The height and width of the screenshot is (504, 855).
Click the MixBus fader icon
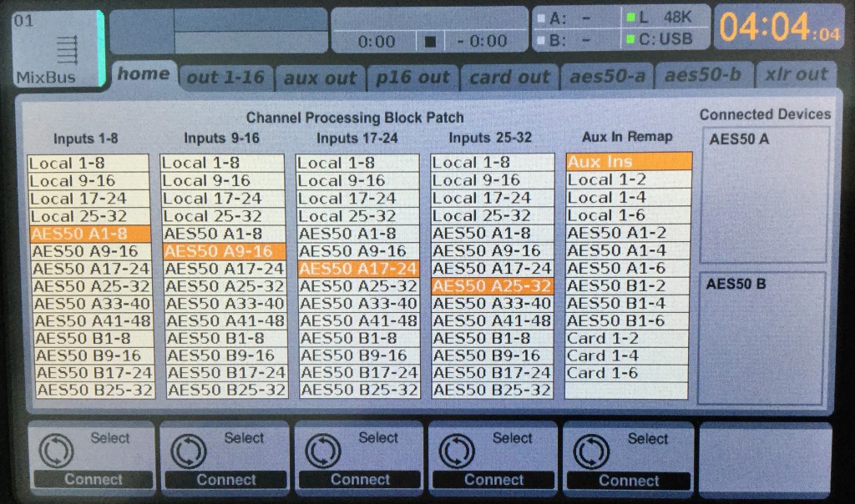point(67,50)
